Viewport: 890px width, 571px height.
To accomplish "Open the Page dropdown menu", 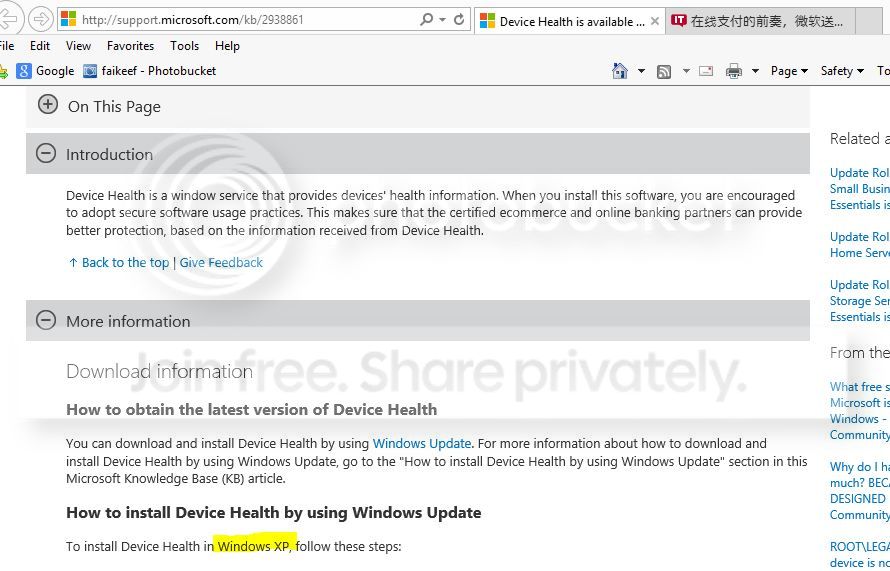I will (x=789, y=71).
